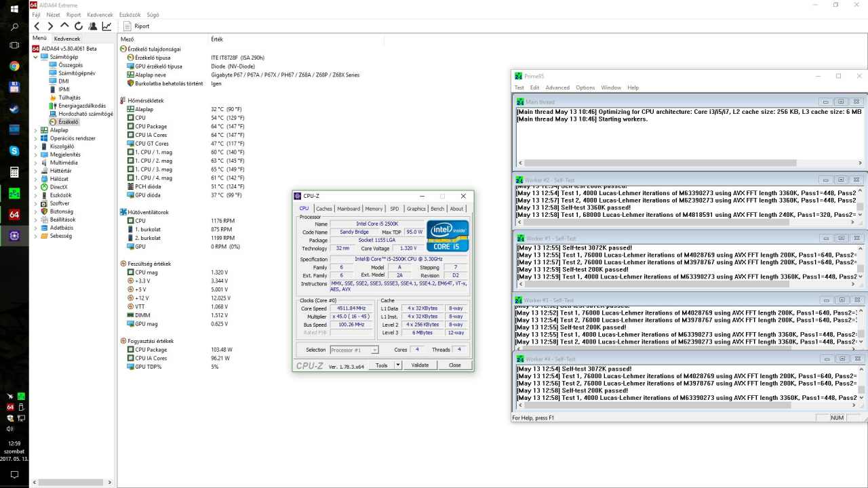Switch to AIDA64 red taskbar icon

pos(14,214)
